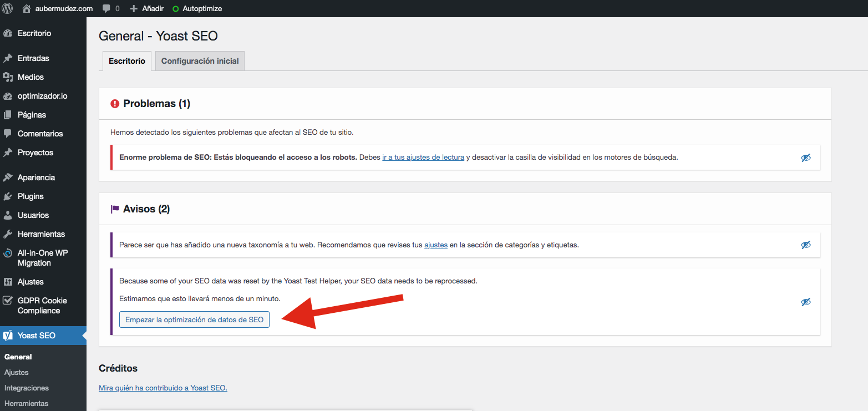This screenshot has width=868, height=411.
Task: Click the Escritorio dashboard icon in sidebar
Action: [8, 33]
